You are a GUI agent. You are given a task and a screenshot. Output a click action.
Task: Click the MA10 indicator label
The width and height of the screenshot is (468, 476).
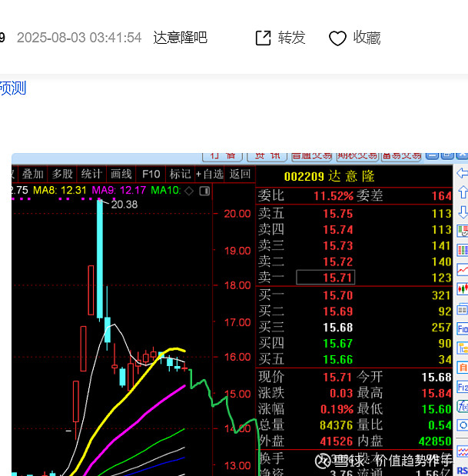pyautogui.click(x=165, y=191)
